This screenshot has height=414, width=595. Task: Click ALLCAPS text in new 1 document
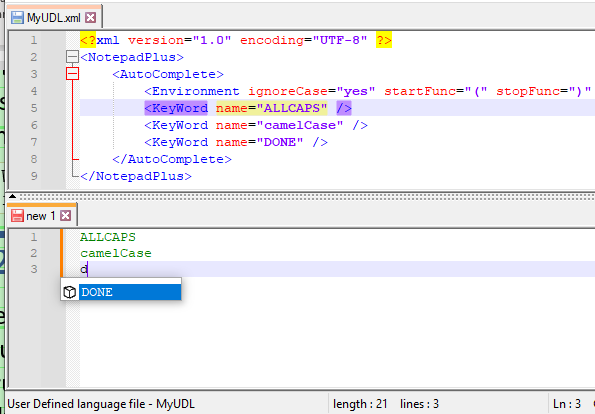point(108,237)
